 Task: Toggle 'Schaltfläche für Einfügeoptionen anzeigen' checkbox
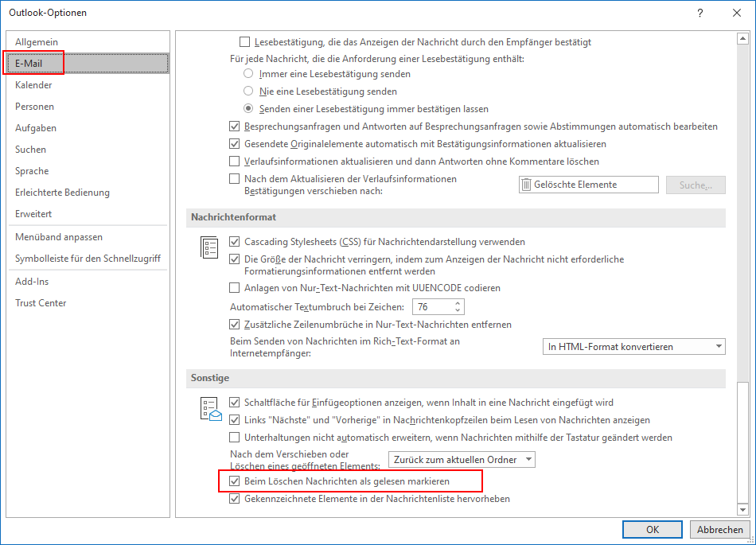234,403
